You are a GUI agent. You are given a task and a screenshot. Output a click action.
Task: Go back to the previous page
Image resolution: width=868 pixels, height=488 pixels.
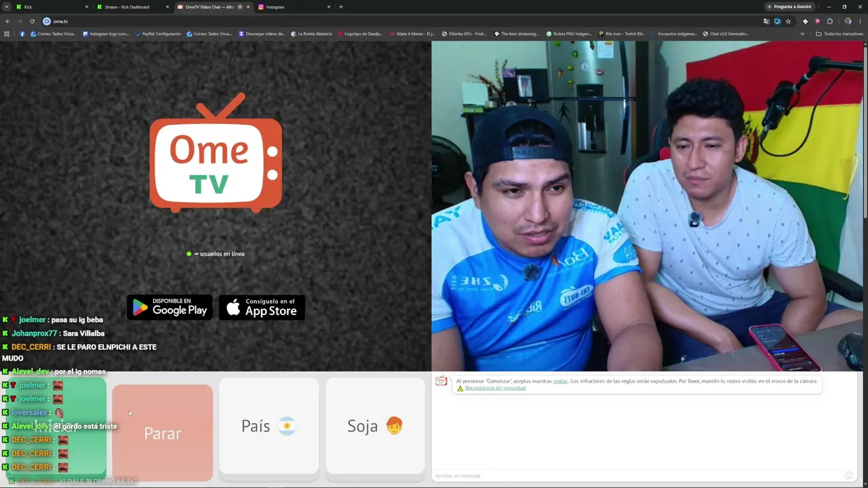(8, 21)
